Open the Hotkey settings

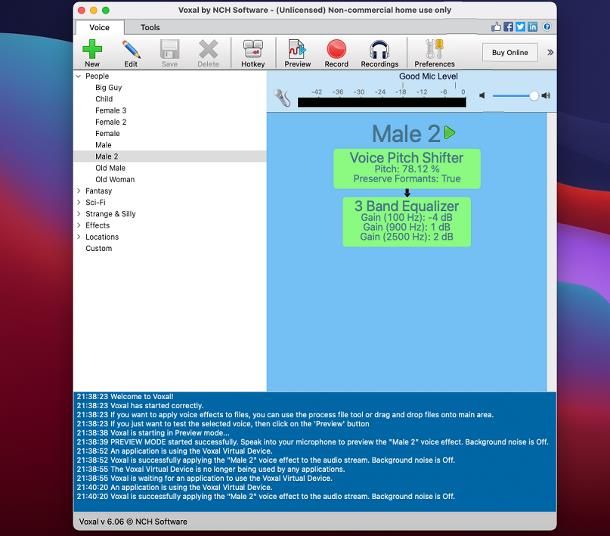253,53
